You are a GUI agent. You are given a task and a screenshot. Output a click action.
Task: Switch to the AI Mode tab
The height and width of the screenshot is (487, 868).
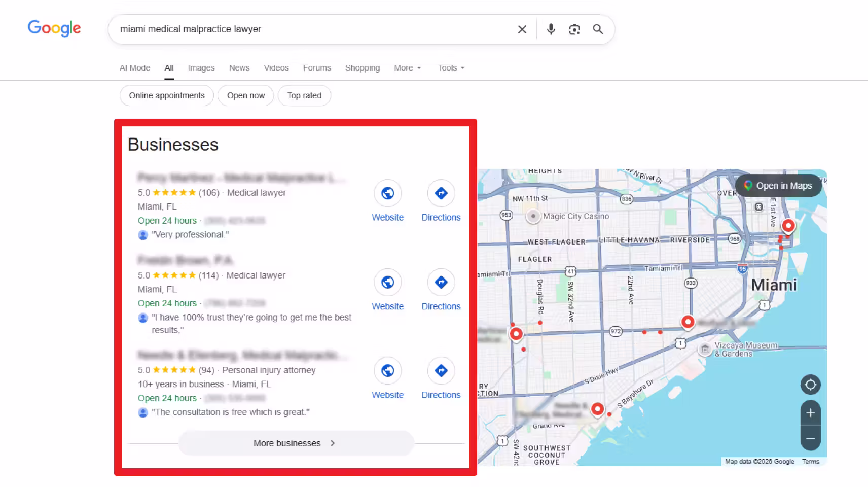pyautogui.click(x=135, y=67)
